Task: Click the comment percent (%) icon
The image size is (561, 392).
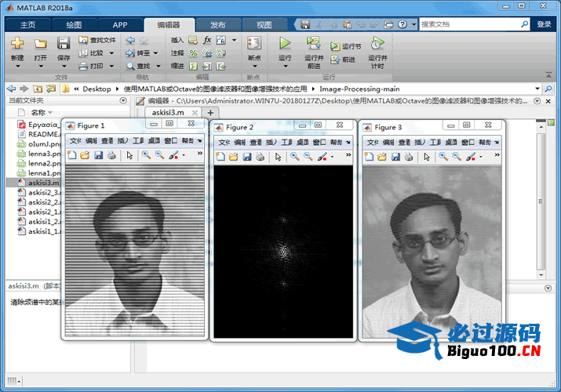Action: pyautogui.click(x=194, y=53)
